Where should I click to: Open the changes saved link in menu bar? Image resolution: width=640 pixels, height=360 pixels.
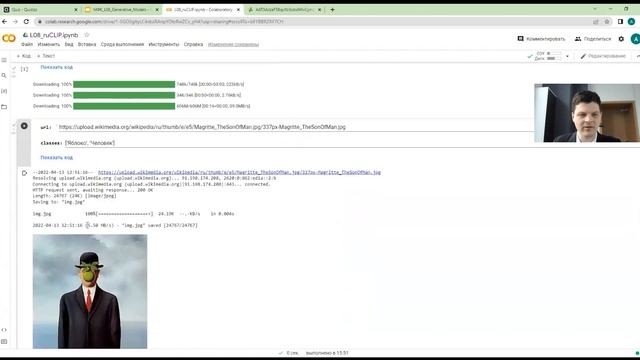[x=233, y=44]
